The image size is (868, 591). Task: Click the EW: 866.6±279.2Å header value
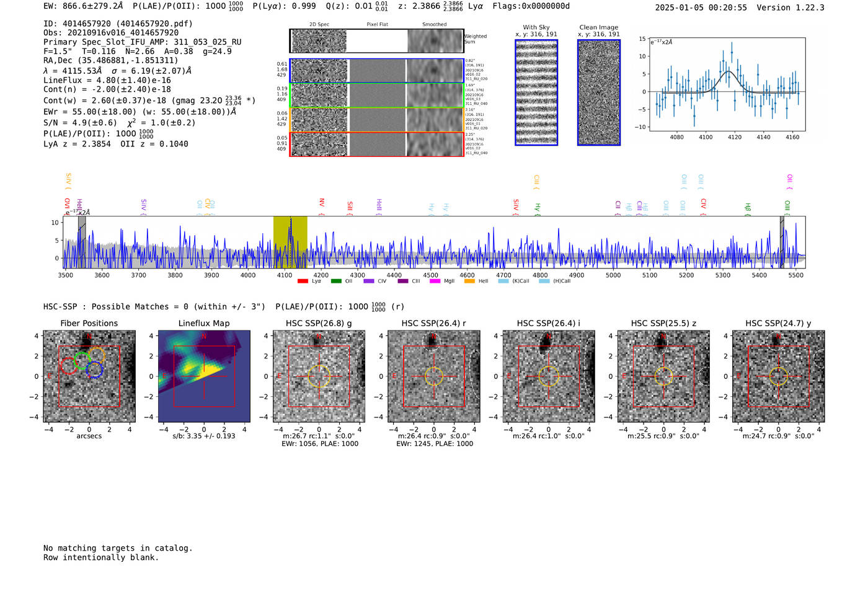point(83,6)
